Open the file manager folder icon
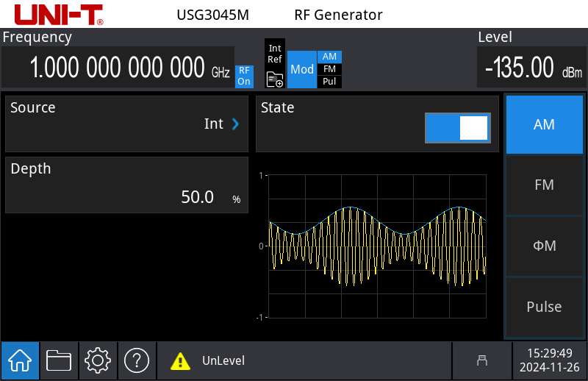 pyautogui.click(x=59, y=360)
